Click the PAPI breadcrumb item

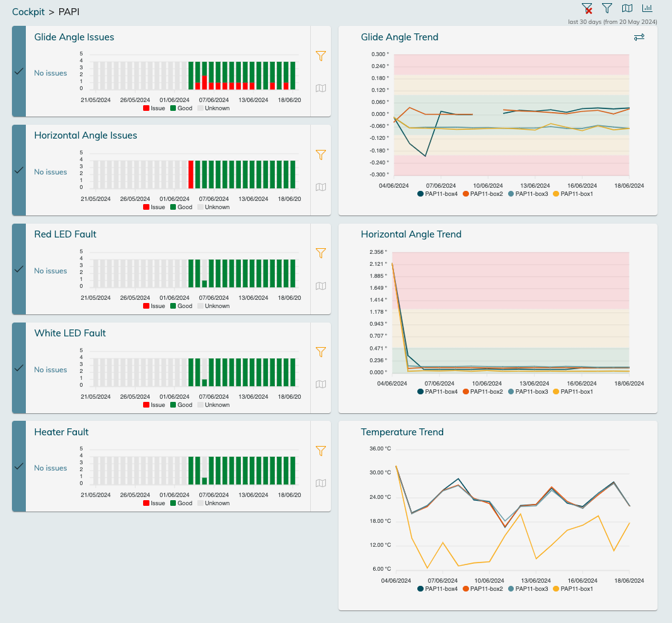(69, 12)
